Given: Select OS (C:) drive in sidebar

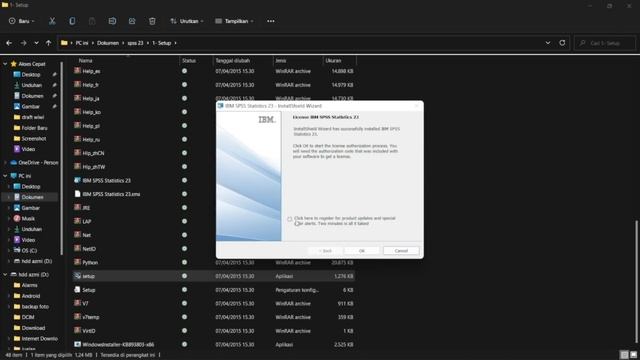Looking at the screenshot, I should 29,250.
